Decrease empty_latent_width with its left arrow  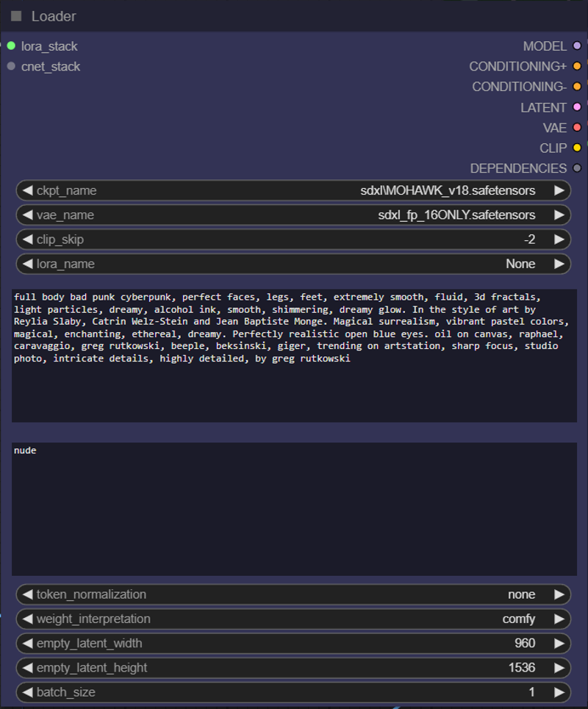28,643
